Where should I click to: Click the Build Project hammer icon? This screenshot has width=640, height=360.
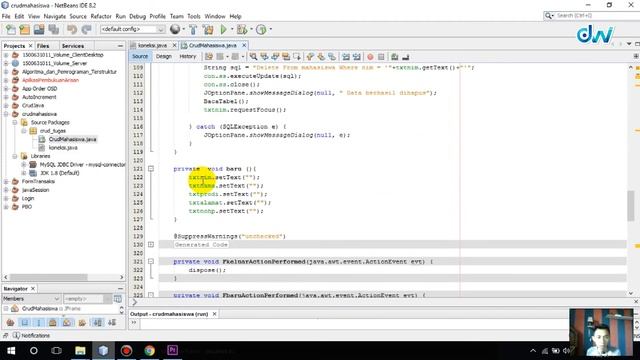[x=193, y=29]
